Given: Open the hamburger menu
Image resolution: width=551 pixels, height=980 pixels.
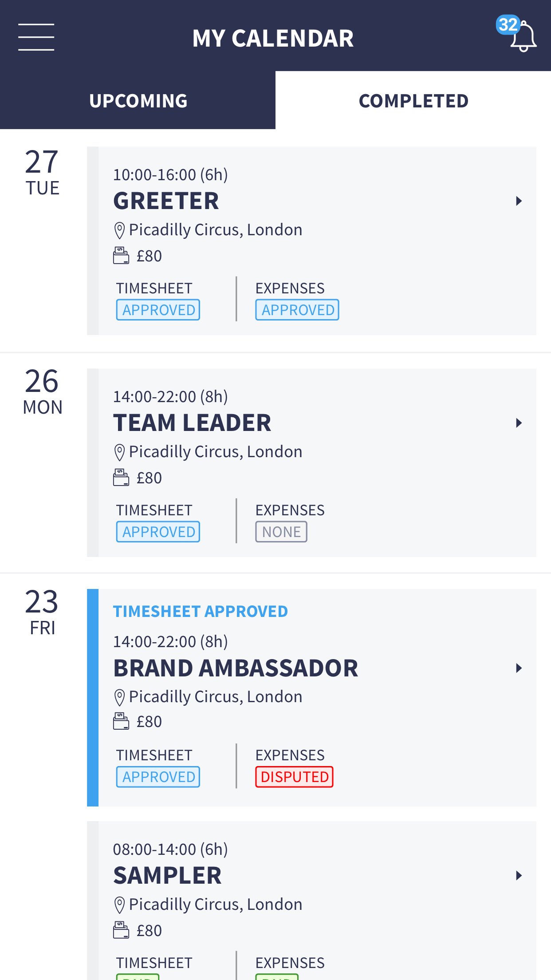Looking at the screenshot, I should click(x=36, y=37).
